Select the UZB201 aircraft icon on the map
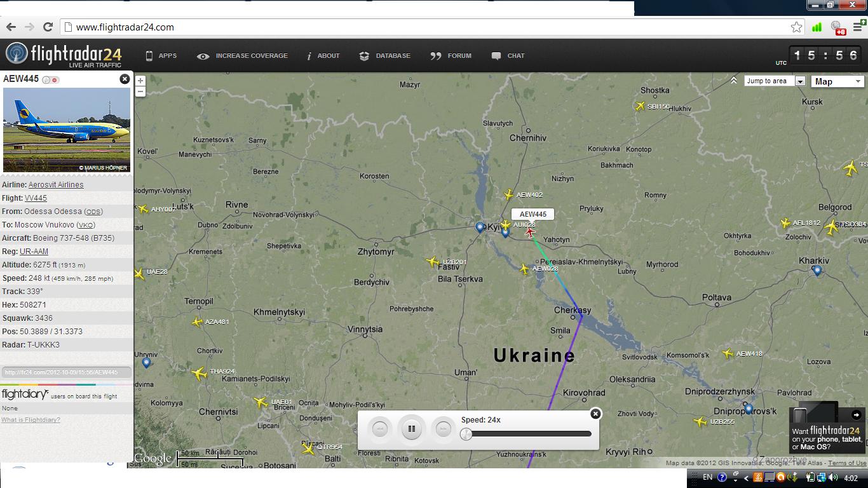Screen dimensions: 868x488 point(433,262)
